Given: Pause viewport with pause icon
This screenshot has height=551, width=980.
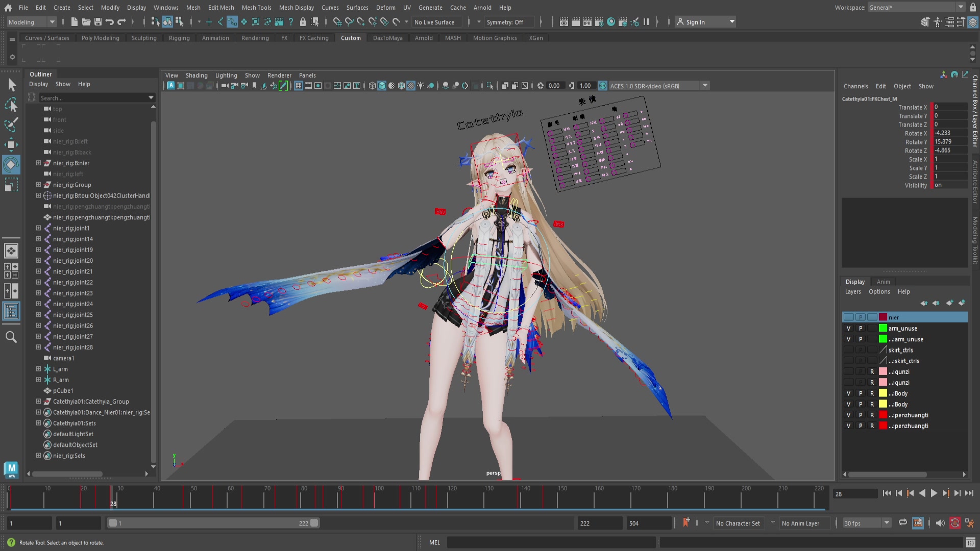Looking at the screenshot, I should pyautogui.click(x=646, y=22).
